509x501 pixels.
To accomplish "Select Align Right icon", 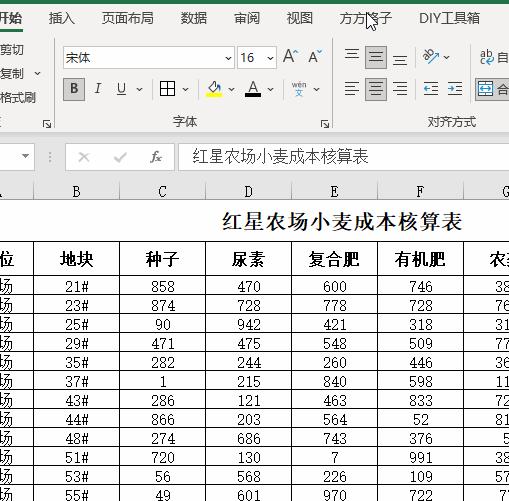I will pos(400,89).
